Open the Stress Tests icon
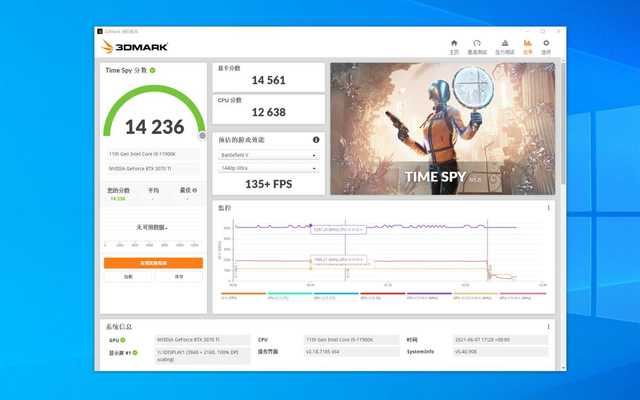 click(505, 43)
